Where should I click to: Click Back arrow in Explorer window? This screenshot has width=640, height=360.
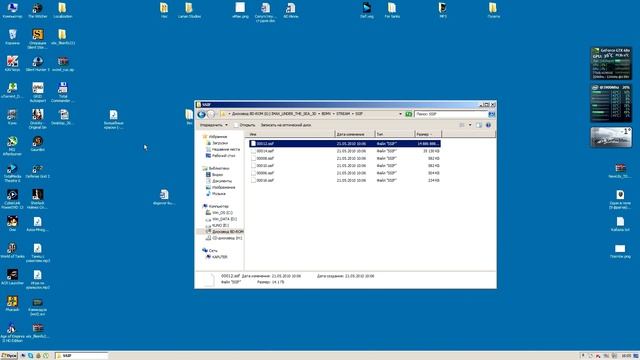pyautogui.click(x=202, y=114)
